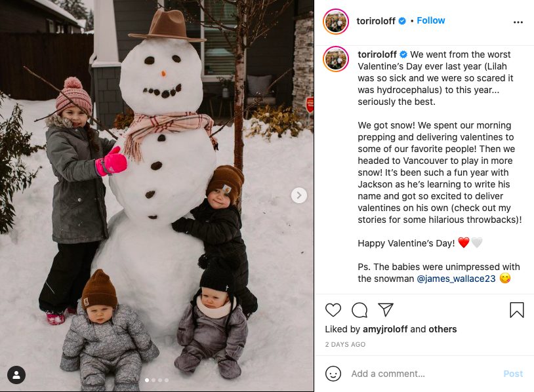Visit @james_wallace23 mentioned profile
The height and width of the screenshot is (392, 534).
coord(456,279)
